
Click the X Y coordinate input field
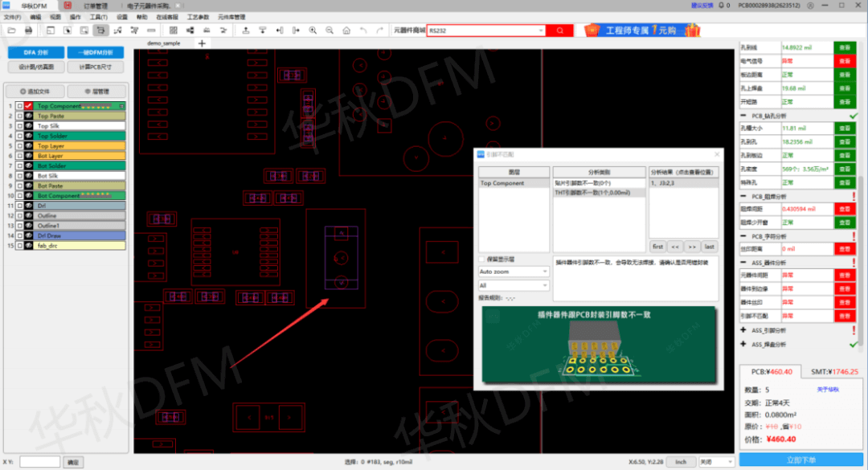click(x=40, y=462)
